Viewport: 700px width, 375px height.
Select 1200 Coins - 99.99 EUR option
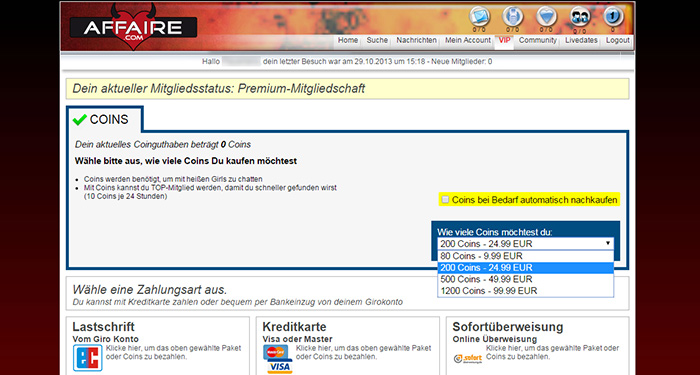click(x=525, y=291)
